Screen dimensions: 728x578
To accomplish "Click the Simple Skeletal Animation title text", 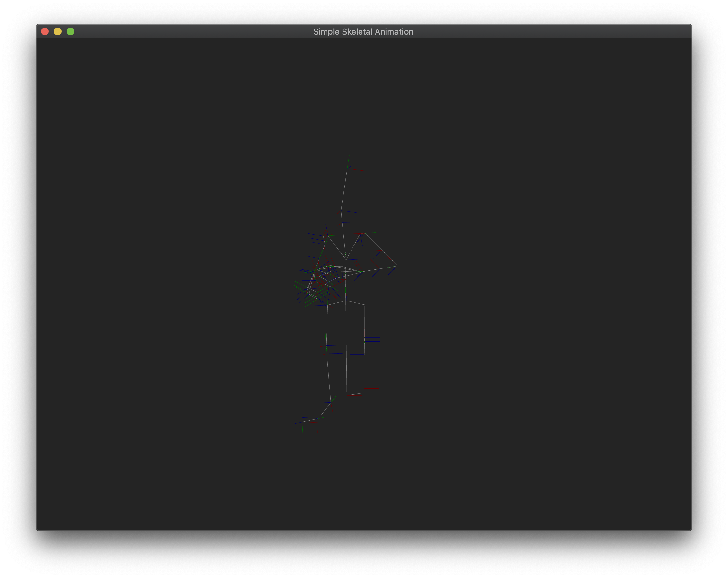I will (363, 31).
